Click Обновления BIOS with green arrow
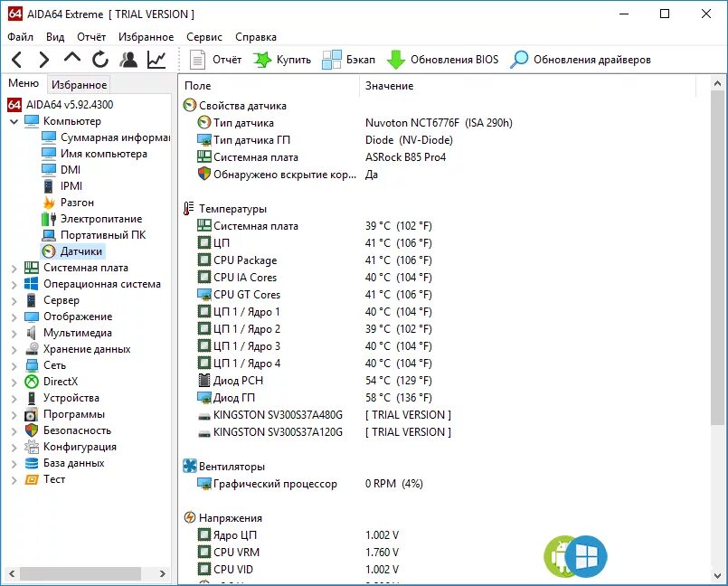728x586 pixels. (443, 60)
